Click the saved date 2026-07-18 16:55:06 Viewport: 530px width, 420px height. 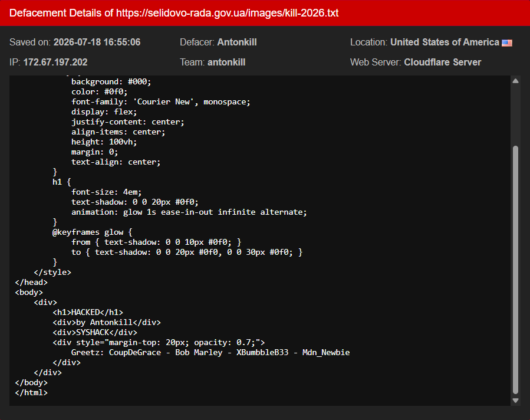(97, 42)
